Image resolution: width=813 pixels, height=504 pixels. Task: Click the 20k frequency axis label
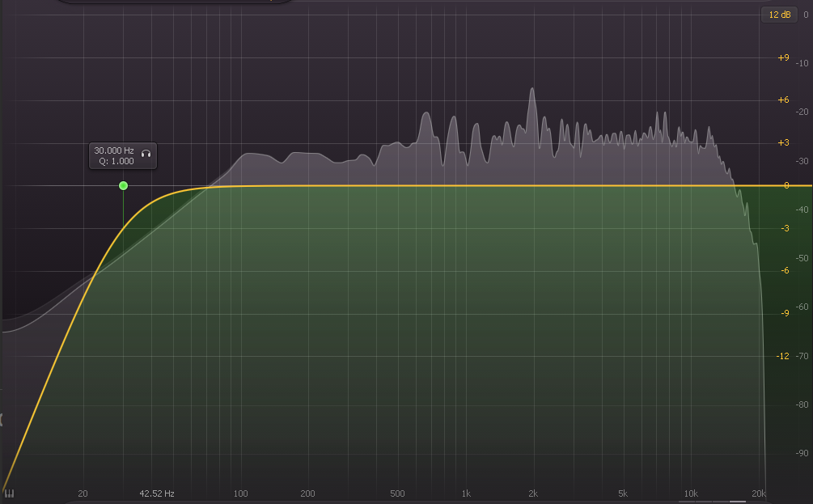click(x=758, y=493)
